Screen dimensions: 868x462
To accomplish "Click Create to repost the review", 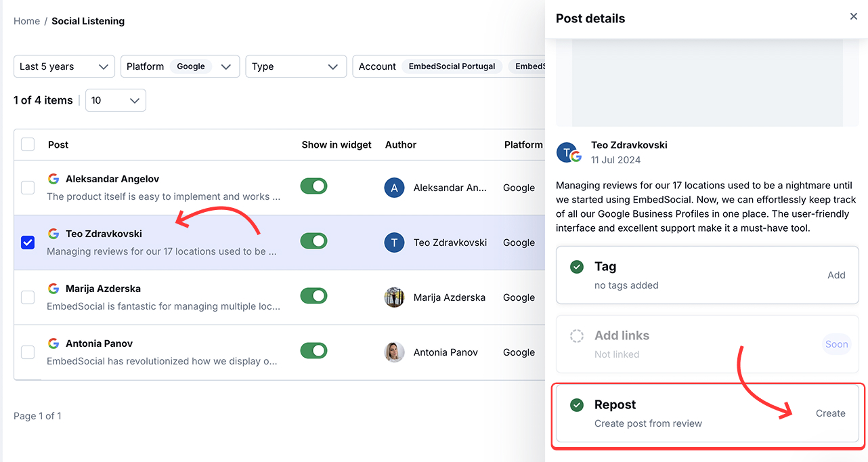I will pos(830,413).
